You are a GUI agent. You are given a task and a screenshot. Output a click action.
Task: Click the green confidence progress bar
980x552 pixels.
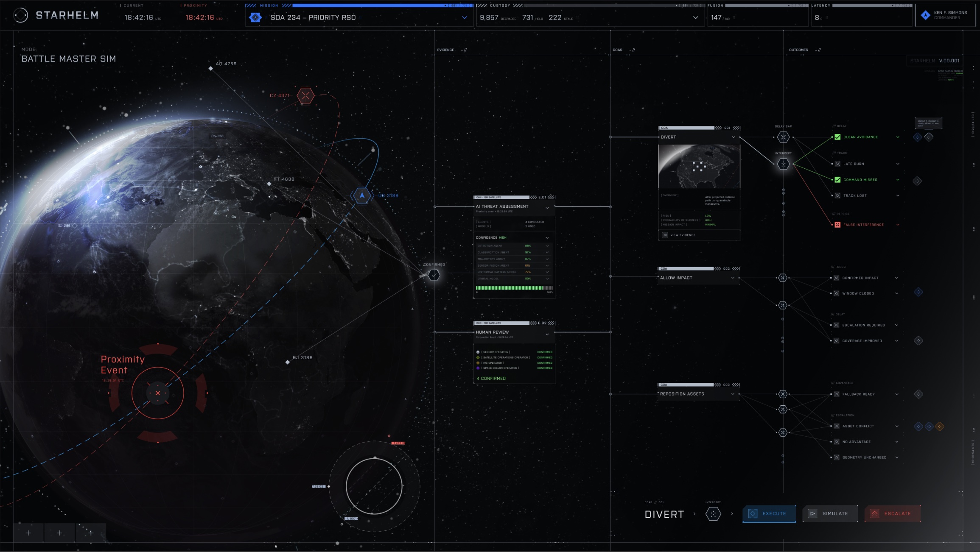(x=514, y=288)
